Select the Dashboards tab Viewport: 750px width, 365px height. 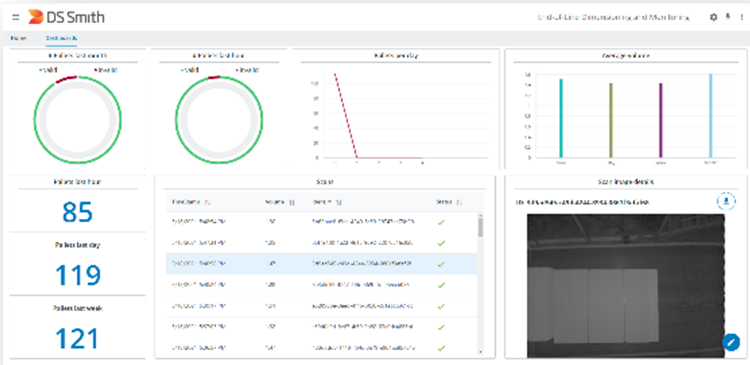(x=62, y=38)
